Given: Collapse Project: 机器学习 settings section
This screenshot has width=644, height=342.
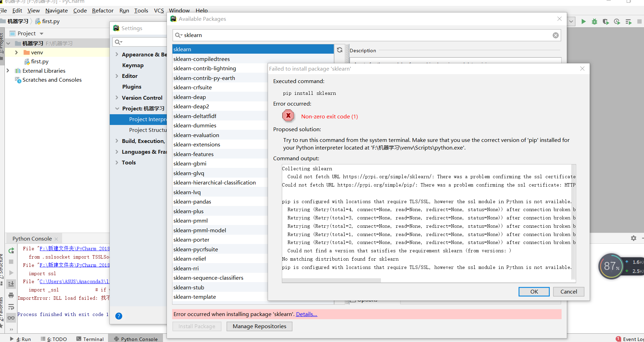Looking at the screenshot, I should click(117, 108).
